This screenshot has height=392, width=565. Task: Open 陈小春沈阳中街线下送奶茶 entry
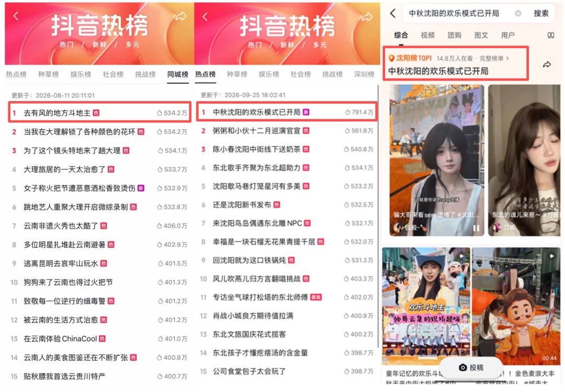click(x=287, y=149)
